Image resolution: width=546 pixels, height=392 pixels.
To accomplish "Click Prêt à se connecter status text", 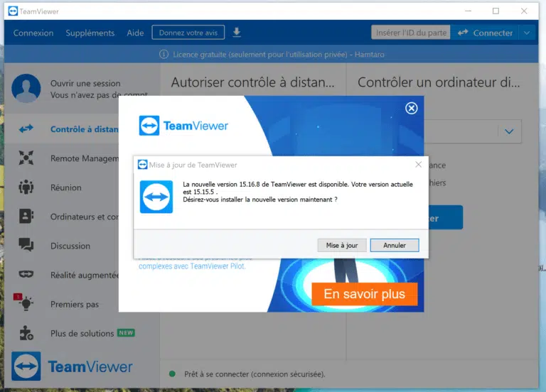I will [255, 374].
